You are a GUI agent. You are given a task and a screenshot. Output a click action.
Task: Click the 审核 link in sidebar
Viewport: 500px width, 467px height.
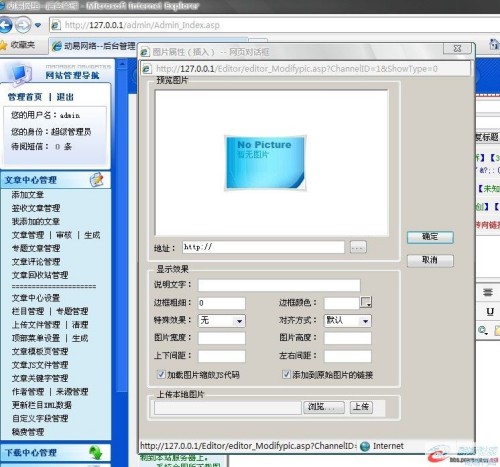pyautogui.click(x=64, y=235)
